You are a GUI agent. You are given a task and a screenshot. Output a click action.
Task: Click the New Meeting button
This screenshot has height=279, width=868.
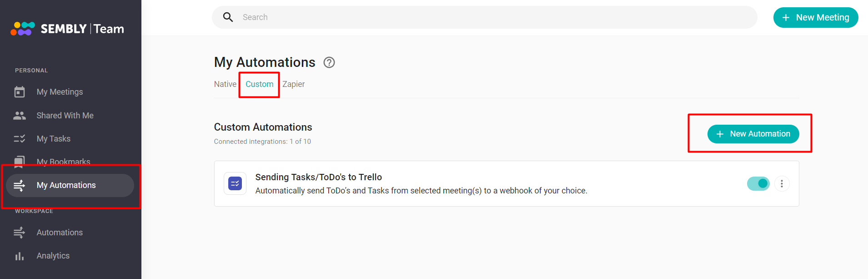[x=816, y=17]
